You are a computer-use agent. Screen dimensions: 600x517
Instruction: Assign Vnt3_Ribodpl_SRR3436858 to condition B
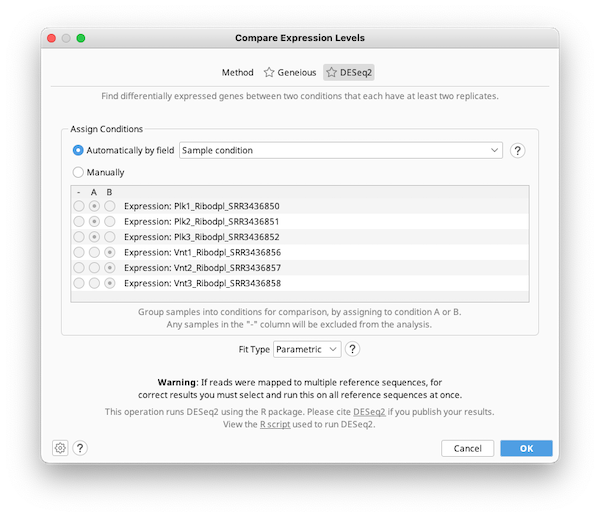pos(110,283)
